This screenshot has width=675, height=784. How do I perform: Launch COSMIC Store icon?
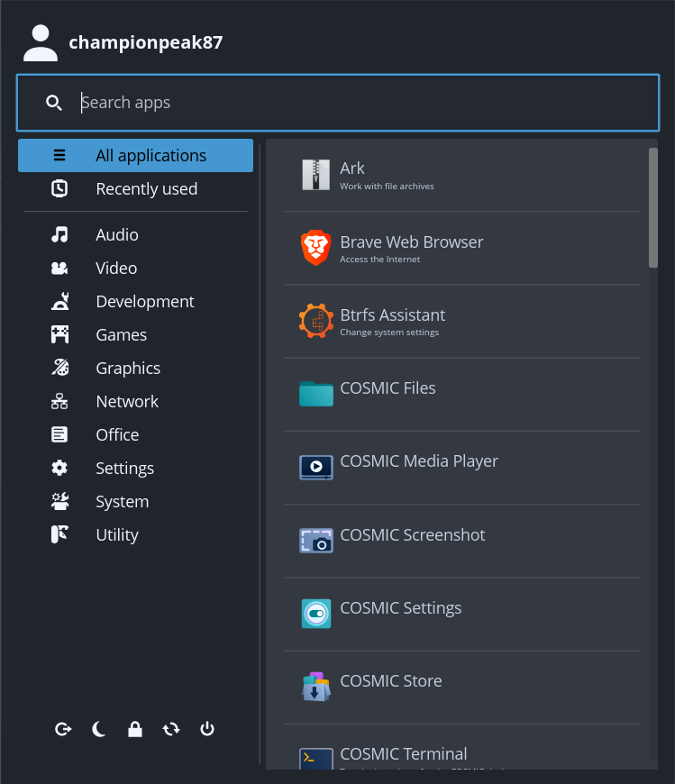(x=316, y=687)
